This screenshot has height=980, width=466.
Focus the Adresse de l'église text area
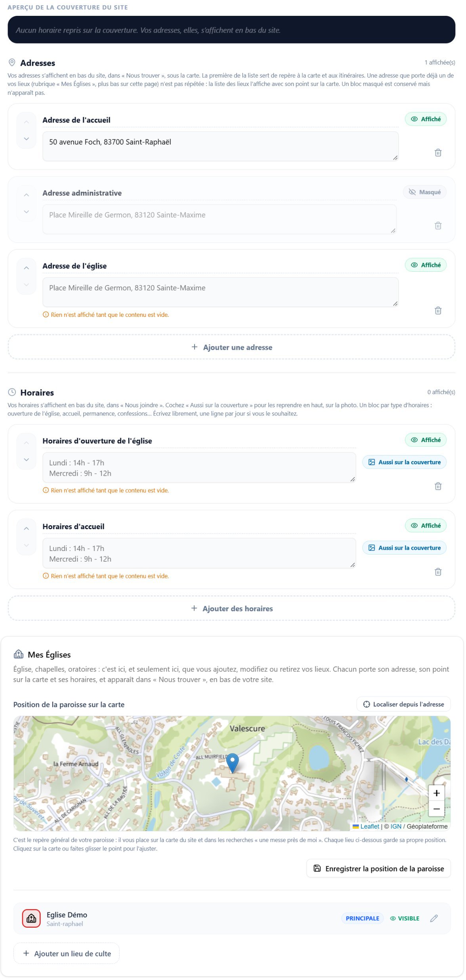221,293
